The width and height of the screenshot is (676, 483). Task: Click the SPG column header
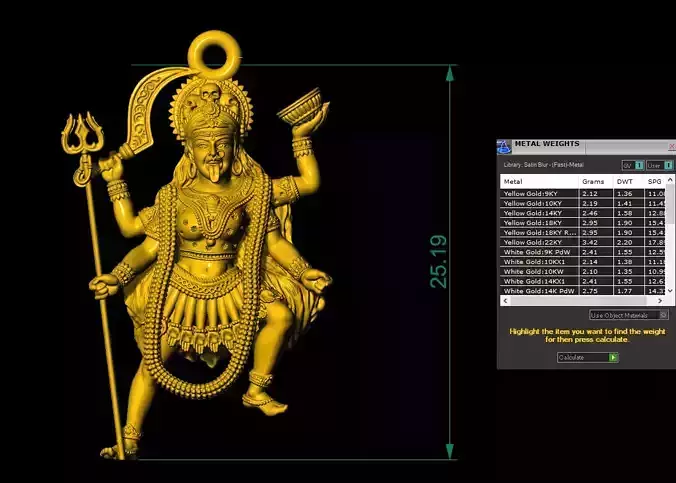(654, 182)
